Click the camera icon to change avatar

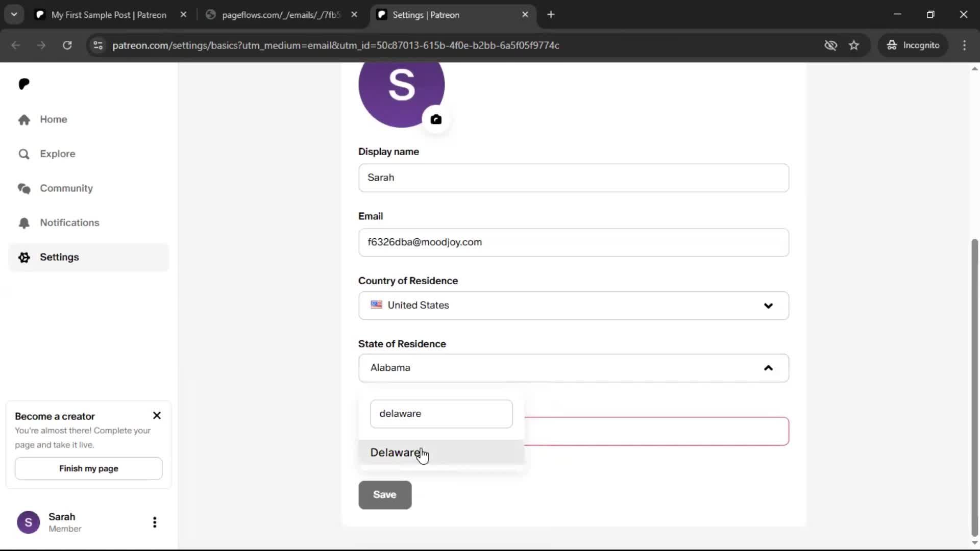click(x=436, y=119)
